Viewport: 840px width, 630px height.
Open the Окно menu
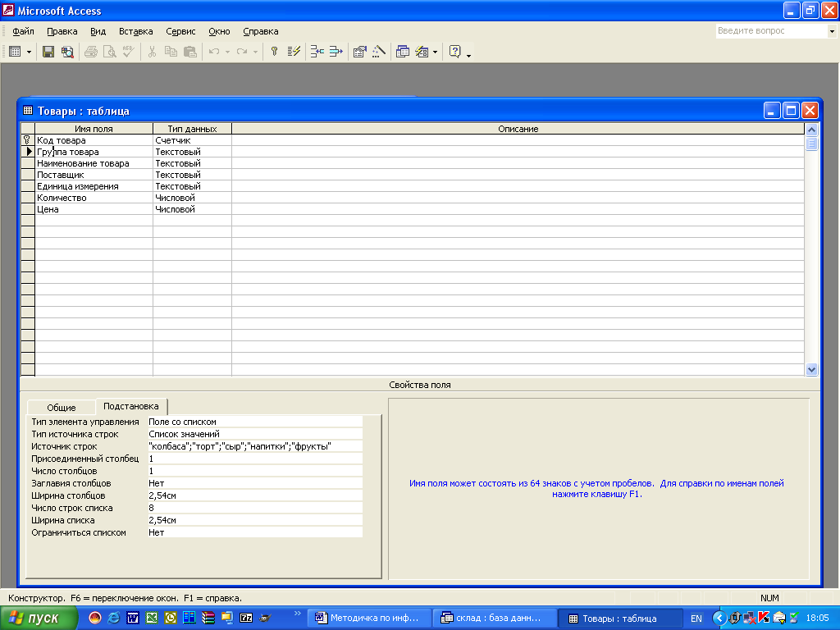[x=219, y=31]
